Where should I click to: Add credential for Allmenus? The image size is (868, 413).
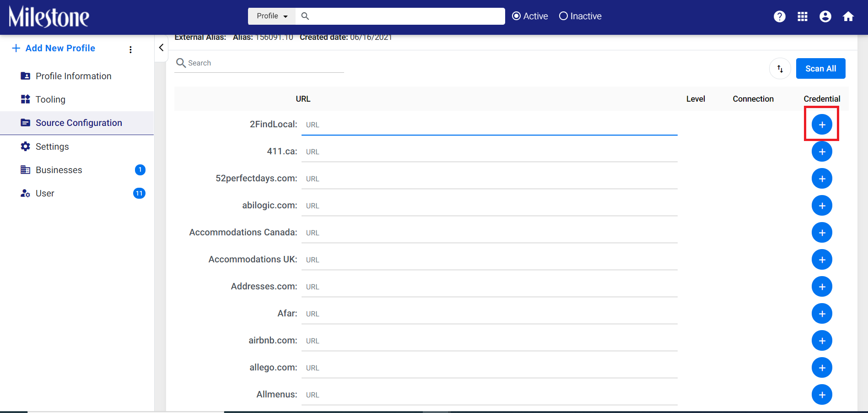coord(822,395)
